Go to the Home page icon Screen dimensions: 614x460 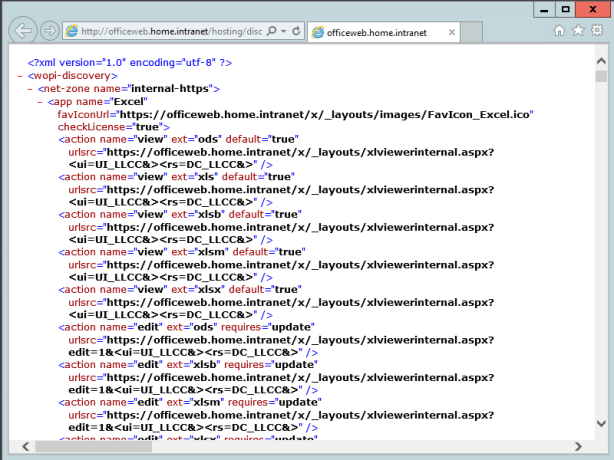[x=560, y=31]
